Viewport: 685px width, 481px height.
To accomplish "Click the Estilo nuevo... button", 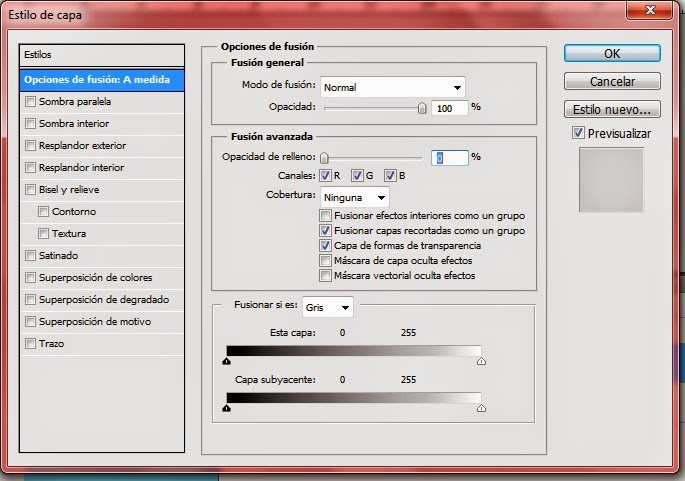I will (x=612, y=109).
